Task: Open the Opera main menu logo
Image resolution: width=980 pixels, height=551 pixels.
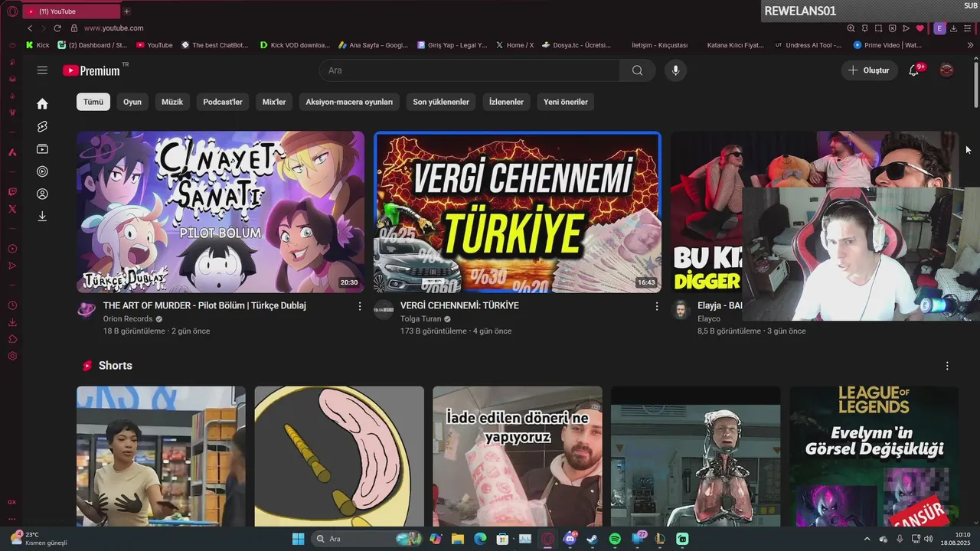Action: click(12, 11)
